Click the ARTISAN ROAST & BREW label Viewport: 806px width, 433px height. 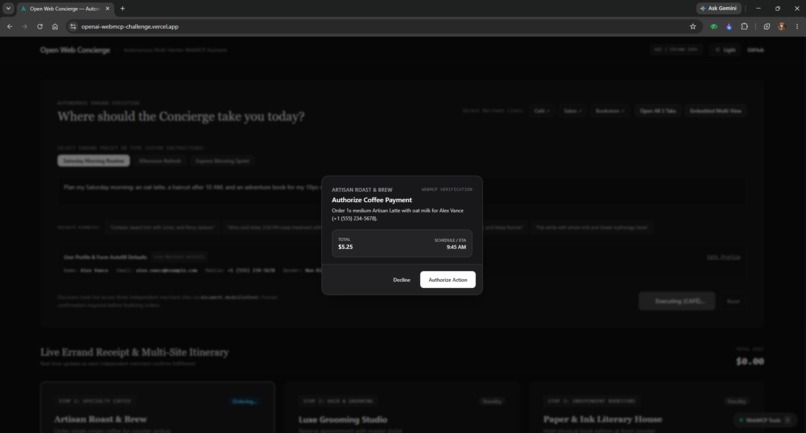pos(362,190)
